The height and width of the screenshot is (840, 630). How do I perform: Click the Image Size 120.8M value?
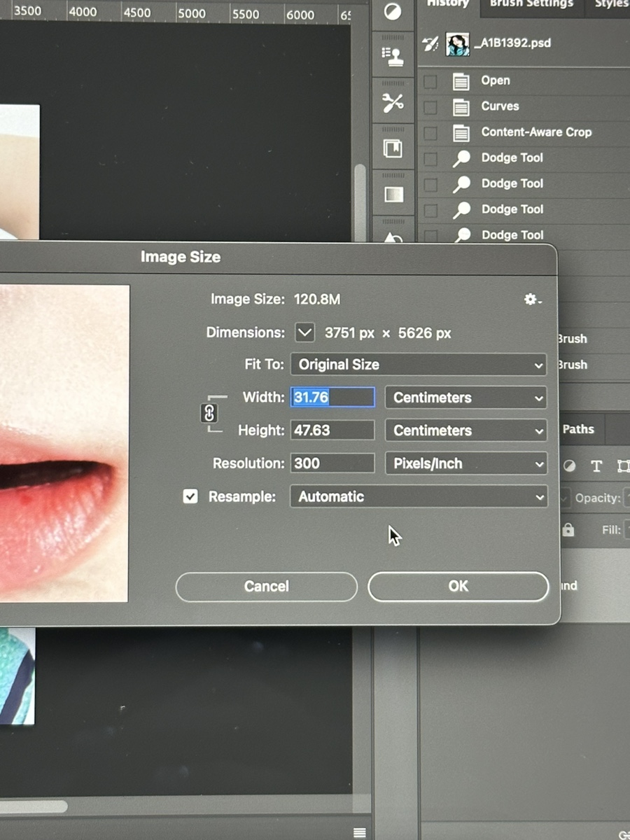tap(317, 300)
